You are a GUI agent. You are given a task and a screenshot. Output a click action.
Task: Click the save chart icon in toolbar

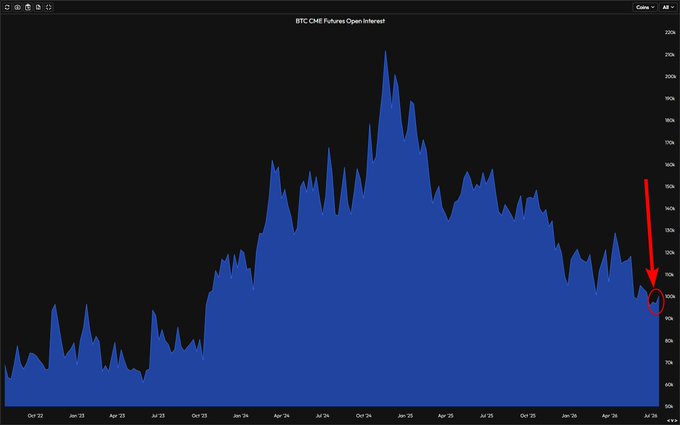28,7
